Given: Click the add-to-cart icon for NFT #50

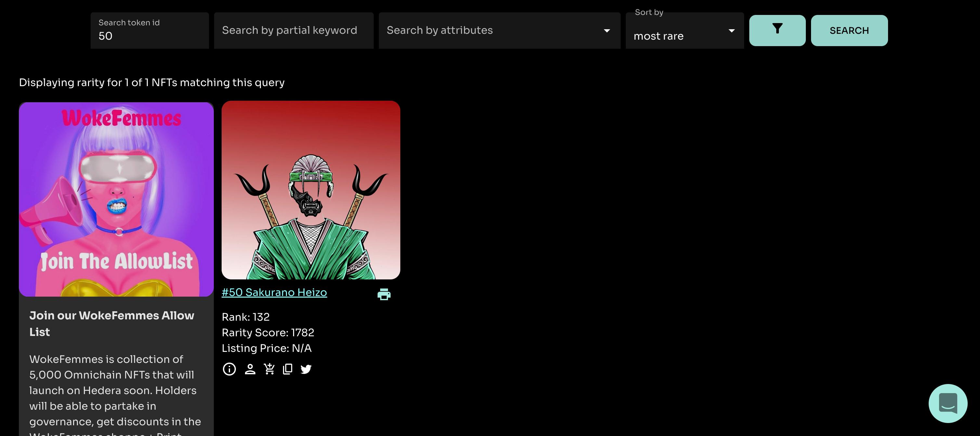Looking at the screenshot, I should pos(269,369).
